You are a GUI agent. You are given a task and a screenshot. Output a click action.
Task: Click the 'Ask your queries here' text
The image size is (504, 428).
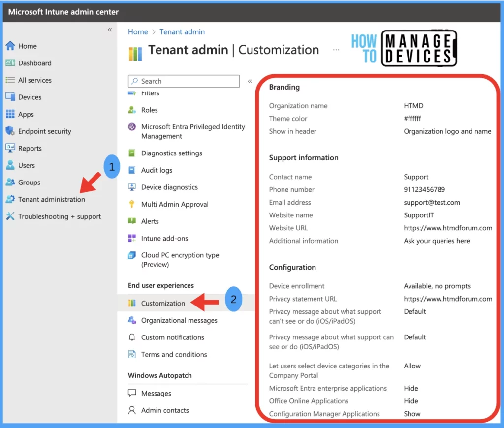tap(437, 241)
